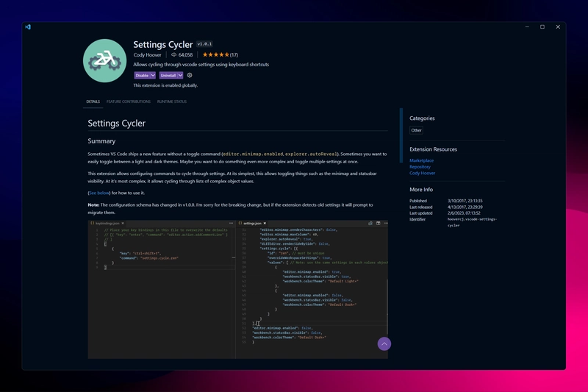Screen dimensions: 588x392
Task: Click the purple scroll-to-top arrow button
Action: tap(384, 343)
